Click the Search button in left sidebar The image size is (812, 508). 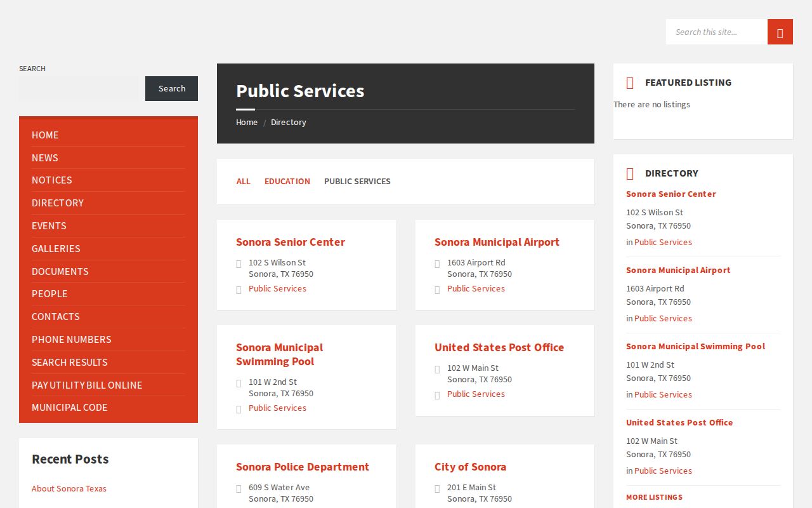(x=171, y=88)
